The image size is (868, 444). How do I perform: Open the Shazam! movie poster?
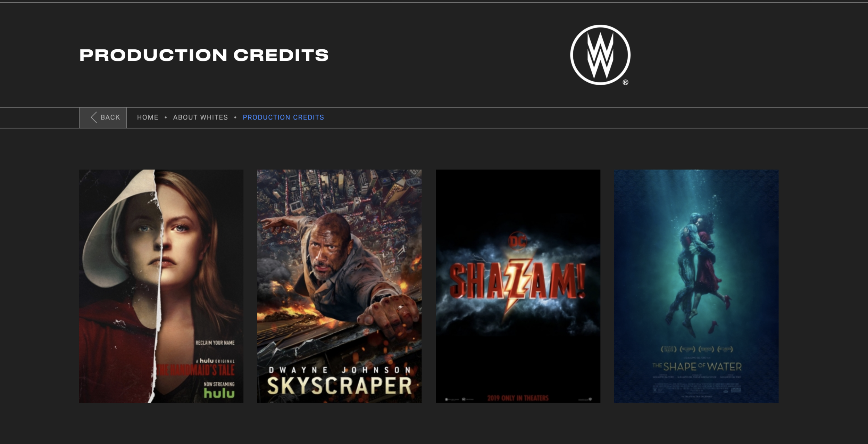518,286
